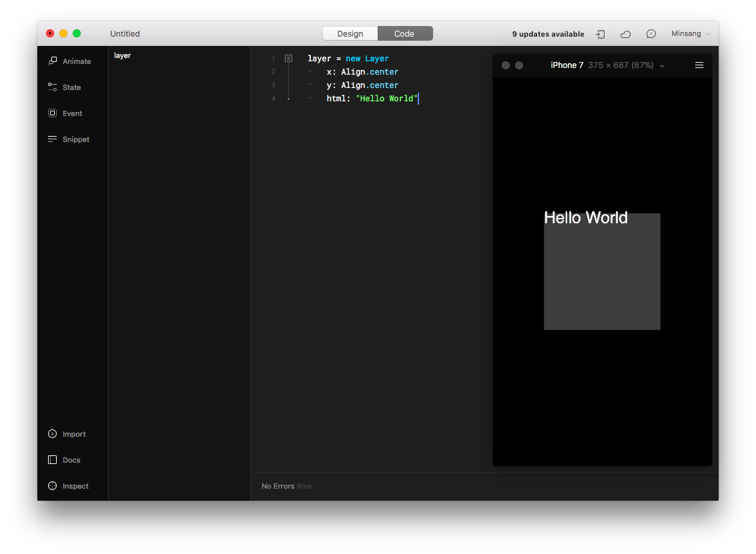Screen dimensions: 756x554
Task: Click the Hello World text in preview
Action: pyautogui.click(x=586, y=218)
